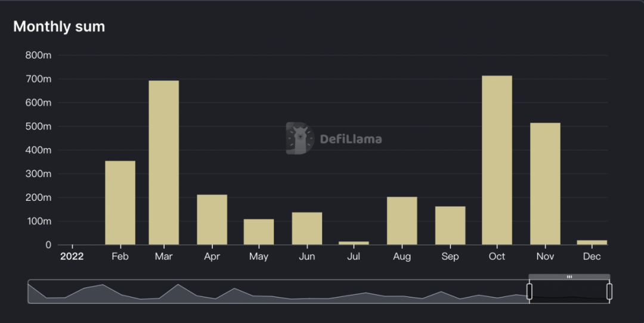Select the October bar in the chart

[497, 160]
